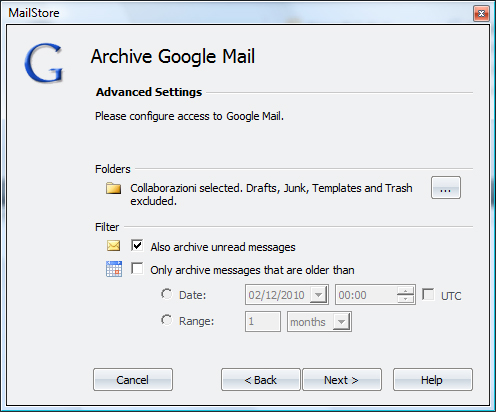Click the calendar icon beside older-than option
The width and height of the screenshot is (496, 412).
[114, 269]
